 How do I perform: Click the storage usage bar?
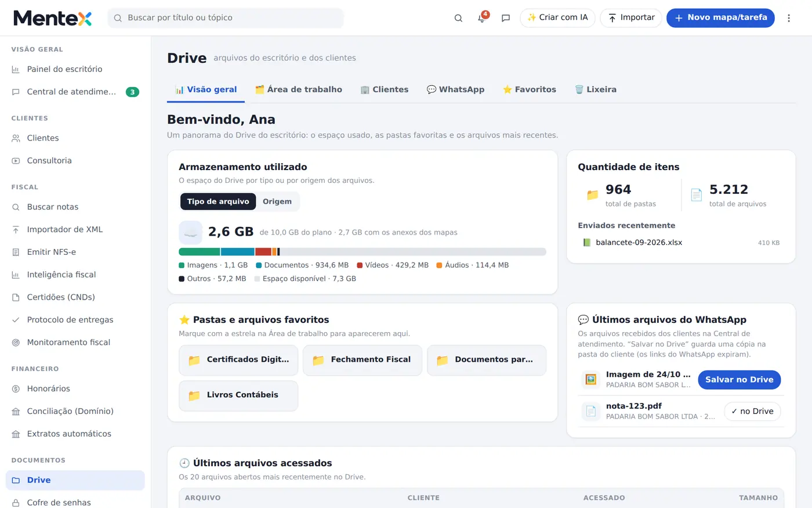(362, 252)
